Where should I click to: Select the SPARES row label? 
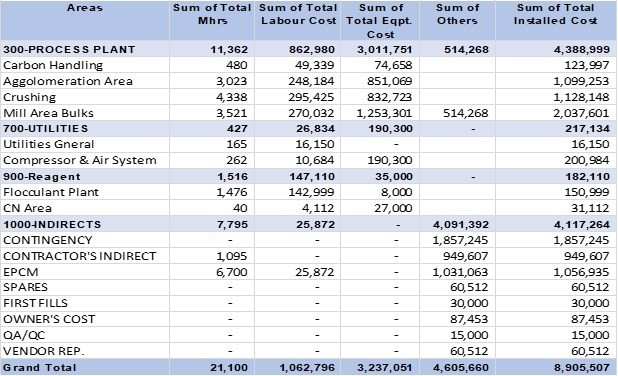pyautogui.click(x=25, y=287)
